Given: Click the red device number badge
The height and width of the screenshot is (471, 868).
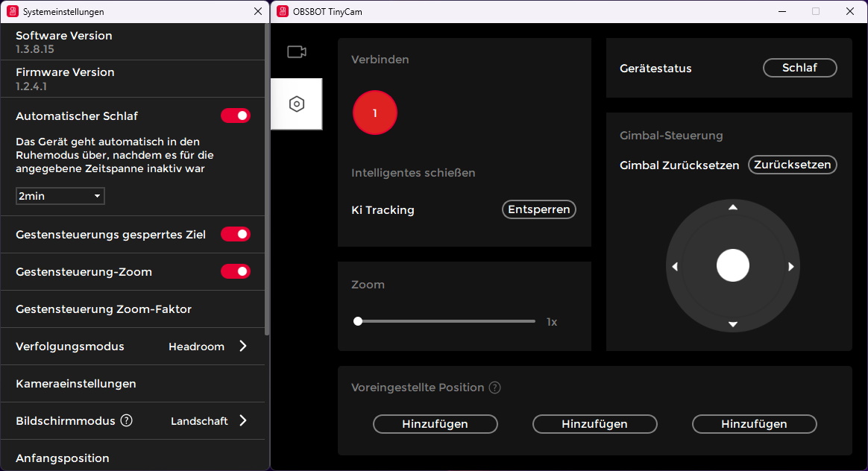Looking at the screenshot, I should click(374, 113).
